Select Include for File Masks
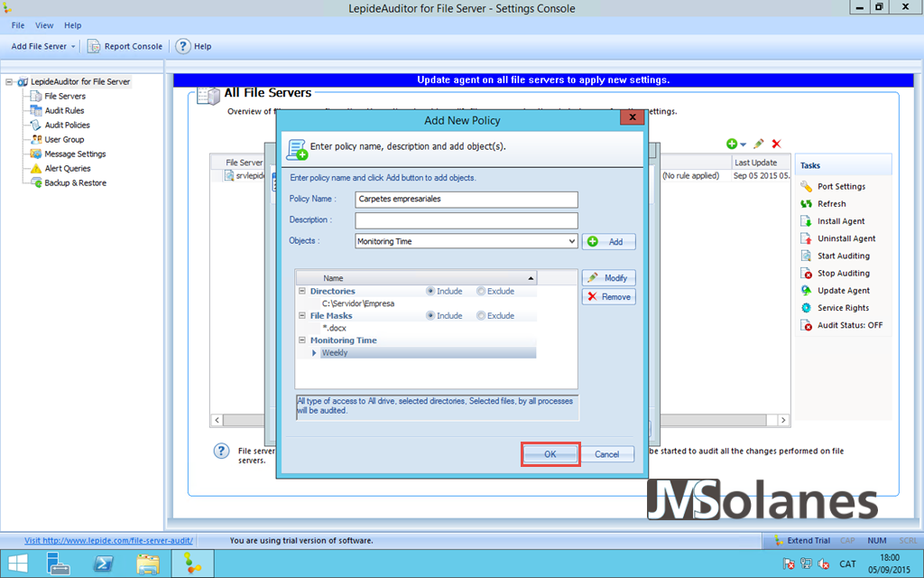This screenshot has width=924, height=578. (x=430, y=315)
